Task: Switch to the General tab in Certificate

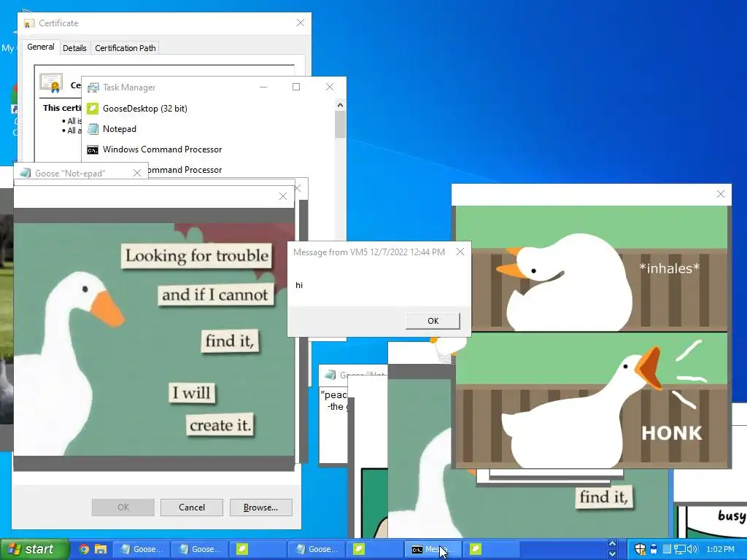Action: (41, 47)
